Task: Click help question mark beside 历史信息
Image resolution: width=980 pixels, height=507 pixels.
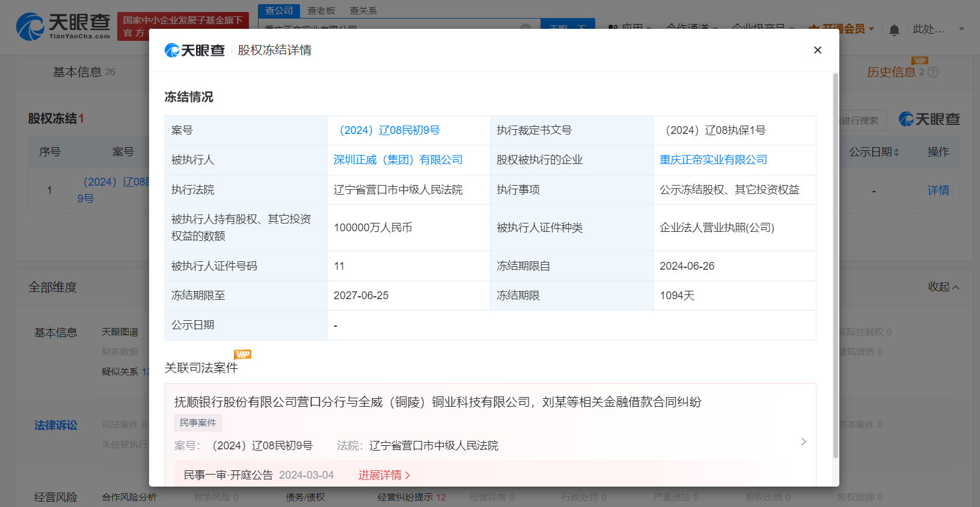Action: click(x=933, y=72)
